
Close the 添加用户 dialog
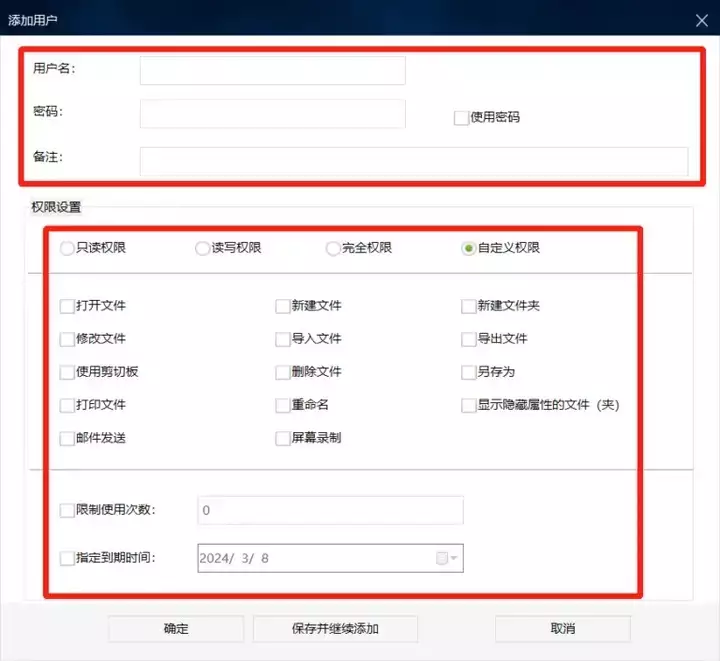[701, 20]
